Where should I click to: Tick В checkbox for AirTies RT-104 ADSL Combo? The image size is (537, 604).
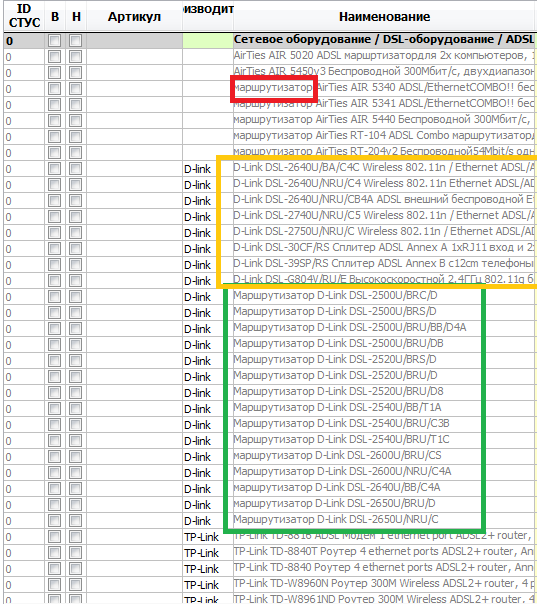click(x=54, y=137)
